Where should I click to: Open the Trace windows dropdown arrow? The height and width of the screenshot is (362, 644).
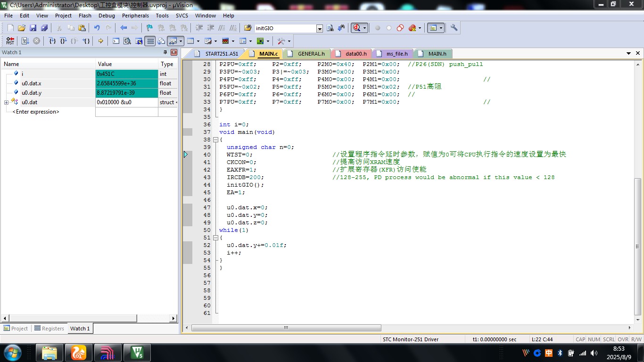(250, 41)
